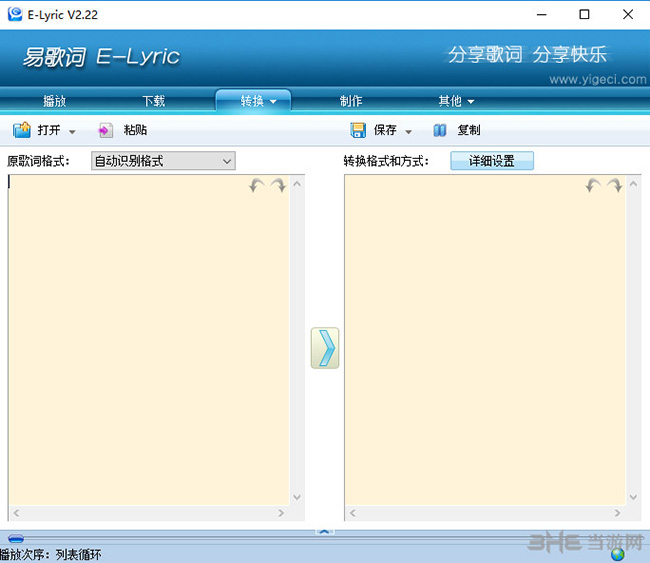Click the Copy (复制) icon
Screen dimensions: 650x563
[x=440, y=130]
